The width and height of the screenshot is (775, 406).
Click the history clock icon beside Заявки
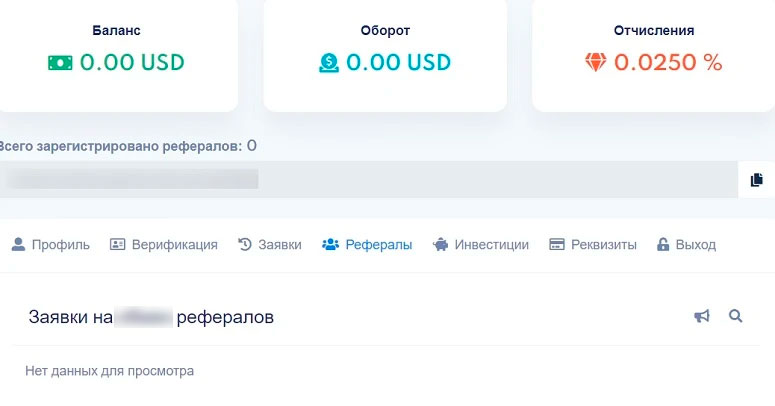(x=245, y=244)
